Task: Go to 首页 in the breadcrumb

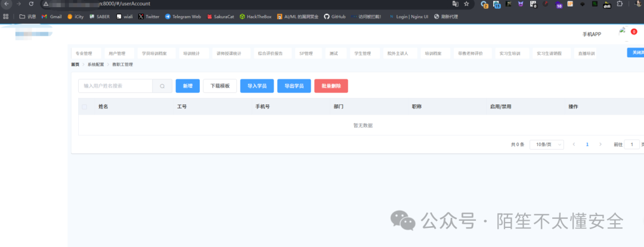Action: pos(75,64)
